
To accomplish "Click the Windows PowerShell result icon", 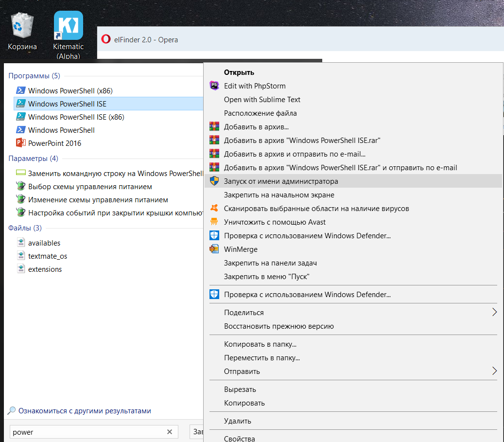I will 21,130.
